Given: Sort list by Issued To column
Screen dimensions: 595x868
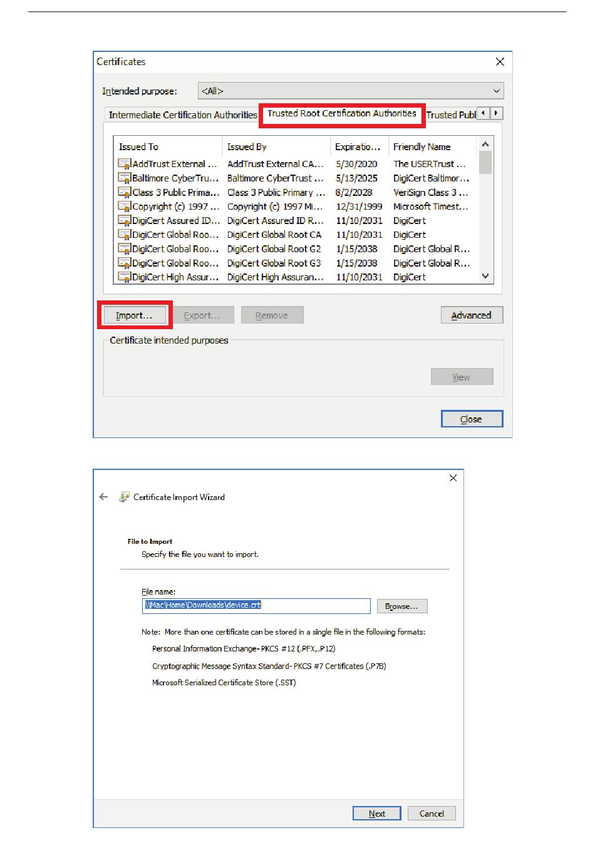Looking at the screenshot, I should (167, 146).
